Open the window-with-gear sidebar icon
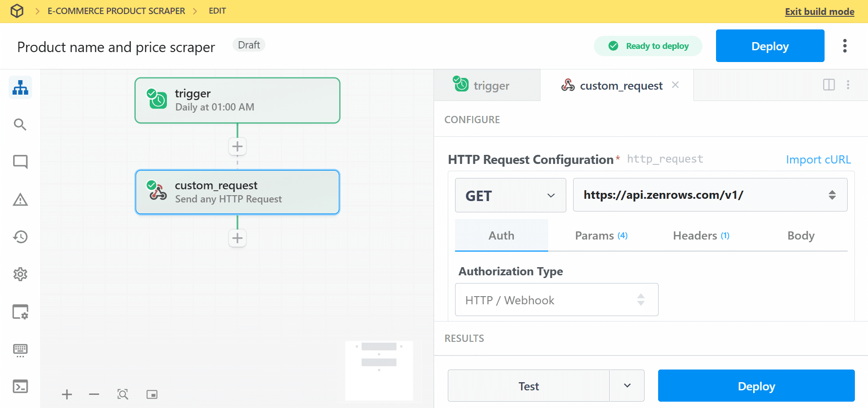Viewport: 868px width, 408px height. tap(20, 312)
